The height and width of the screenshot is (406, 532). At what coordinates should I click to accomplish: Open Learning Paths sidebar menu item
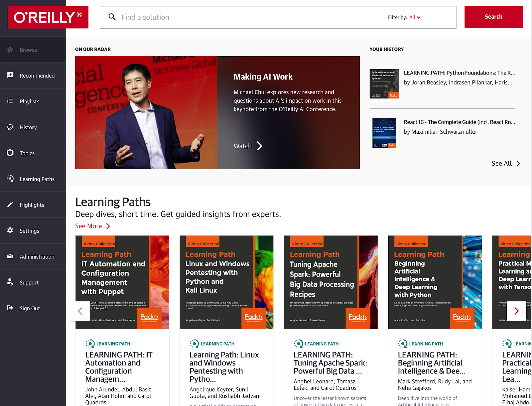click(x=33, y=179)
